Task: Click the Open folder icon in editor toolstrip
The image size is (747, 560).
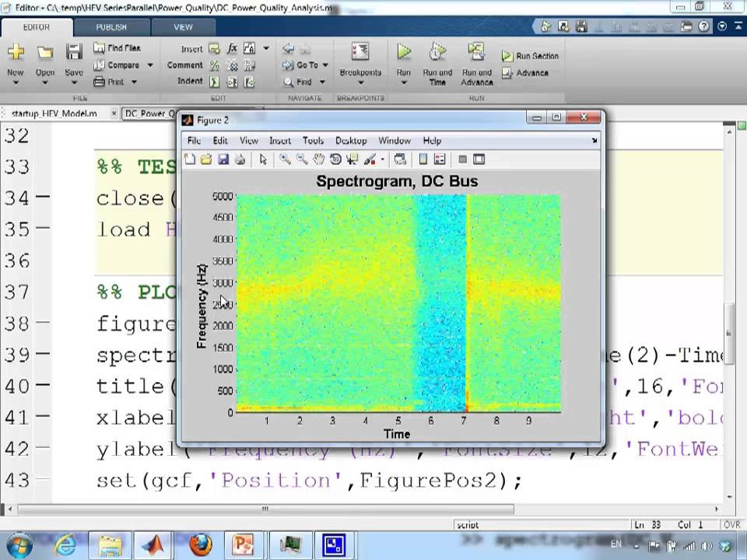Action: (x=45, y=52)
